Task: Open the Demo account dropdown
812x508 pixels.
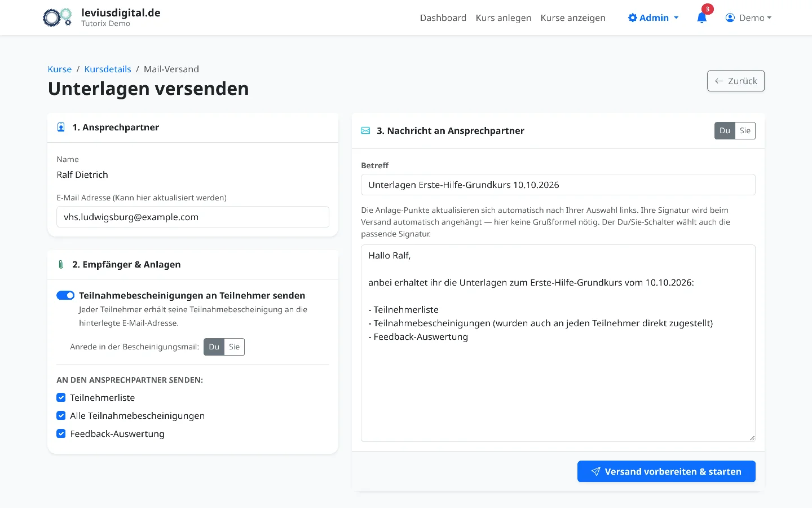Action: (x=748, y=17)
